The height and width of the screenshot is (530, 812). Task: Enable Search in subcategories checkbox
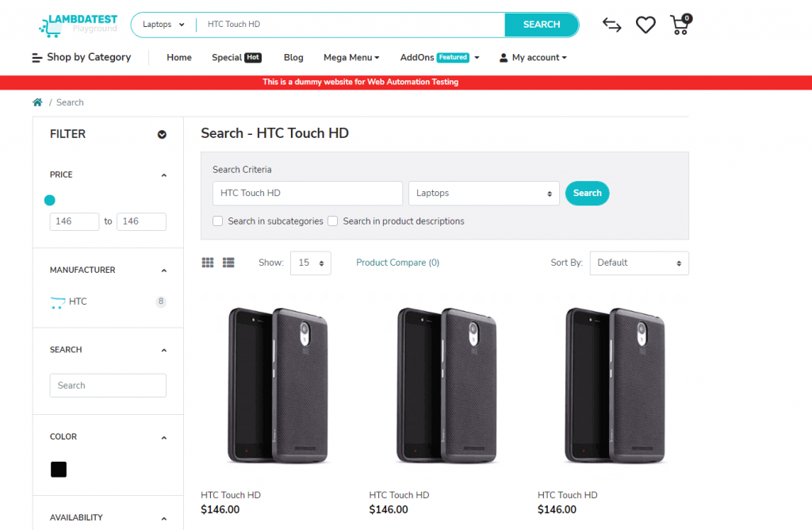pyautogui.click(x=218, y=221)
